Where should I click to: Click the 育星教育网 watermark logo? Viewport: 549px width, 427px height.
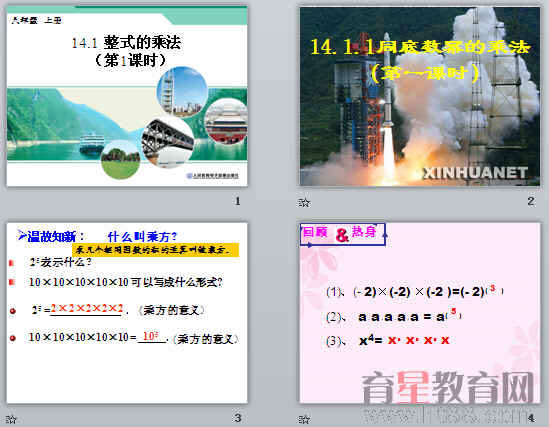coord(448,388)
